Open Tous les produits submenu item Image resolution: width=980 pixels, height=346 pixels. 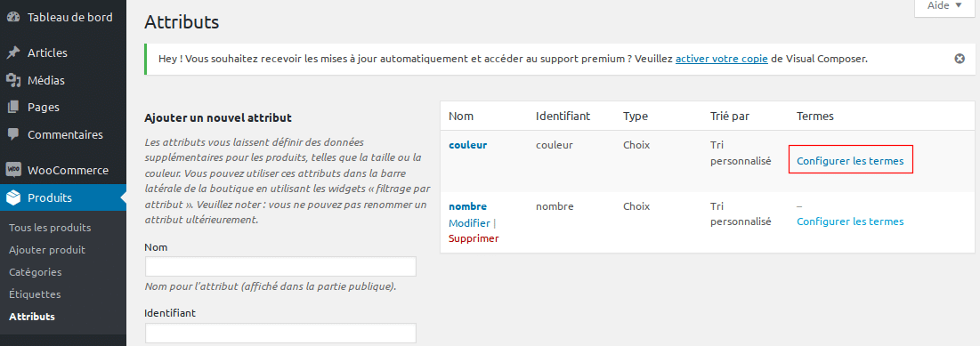50,228
